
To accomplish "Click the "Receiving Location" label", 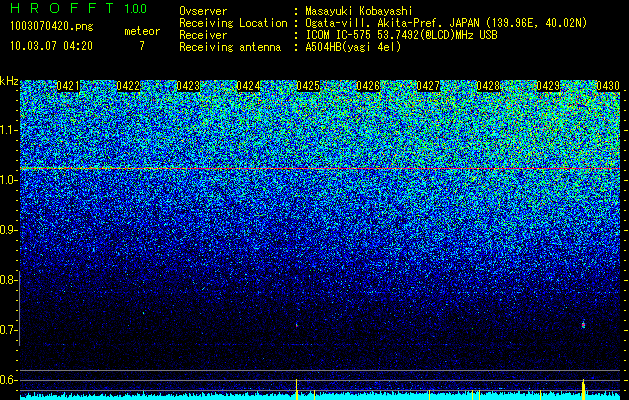I will pos(233,23).
